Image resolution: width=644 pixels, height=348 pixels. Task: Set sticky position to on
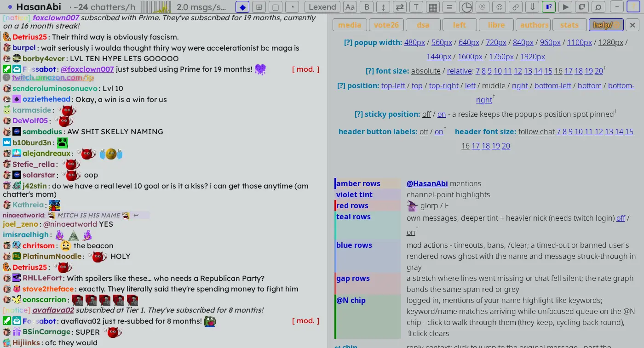coord(442,114)
